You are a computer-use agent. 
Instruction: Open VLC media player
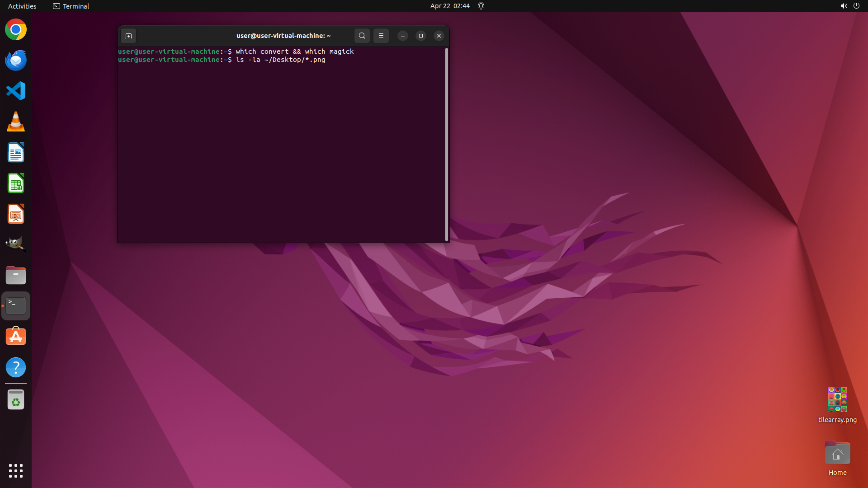pyautogui.click(x=16, y=122)
